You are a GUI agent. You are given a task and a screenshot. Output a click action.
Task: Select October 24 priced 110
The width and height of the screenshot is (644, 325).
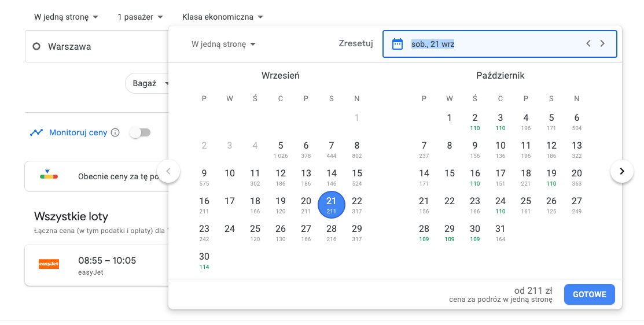(501, 205)
